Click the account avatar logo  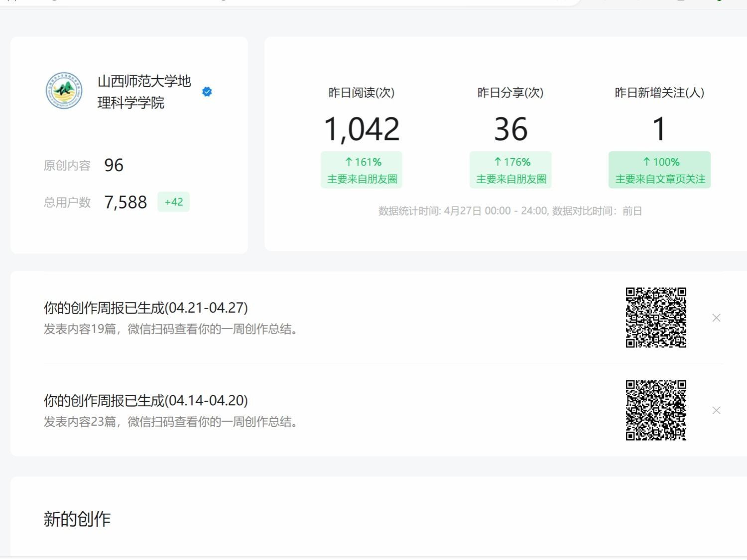(64, 91)
